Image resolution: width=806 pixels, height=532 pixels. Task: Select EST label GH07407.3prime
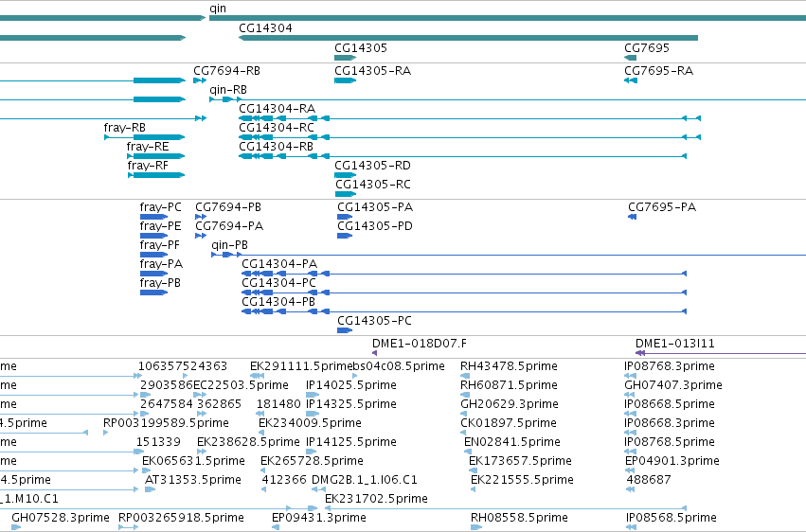tap(673, 385)
